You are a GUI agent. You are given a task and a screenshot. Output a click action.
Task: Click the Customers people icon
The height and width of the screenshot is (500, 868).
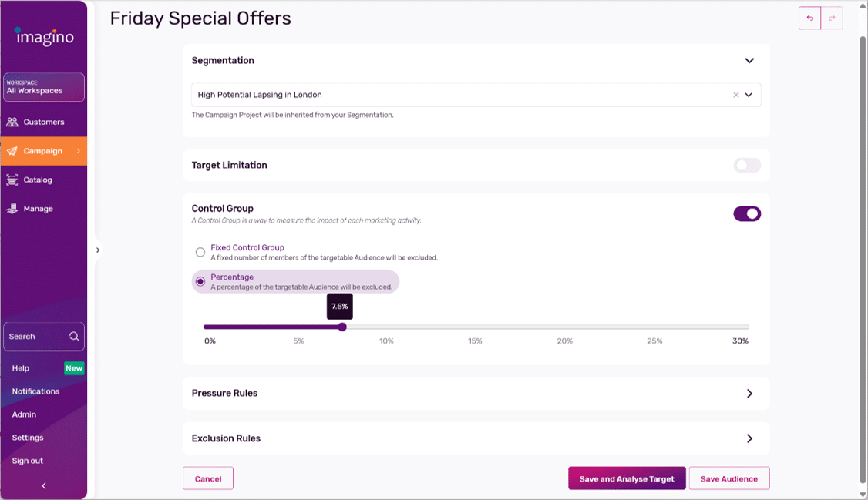[x=12, y=122]
